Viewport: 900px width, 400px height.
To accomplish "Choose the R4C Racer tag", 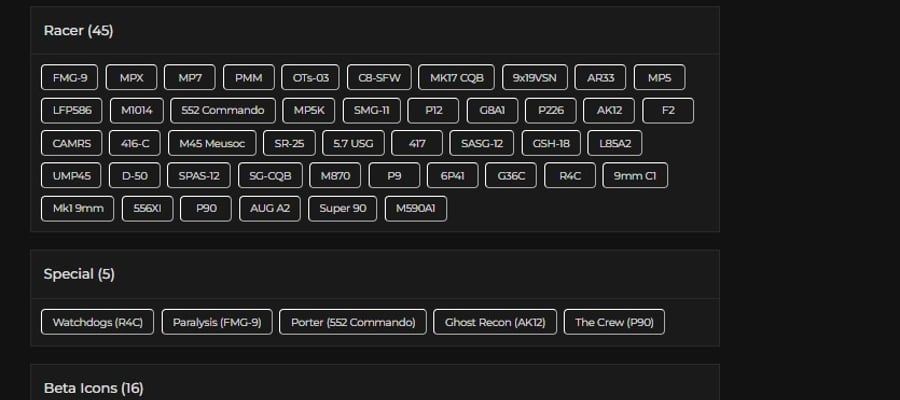I will 570,176.
